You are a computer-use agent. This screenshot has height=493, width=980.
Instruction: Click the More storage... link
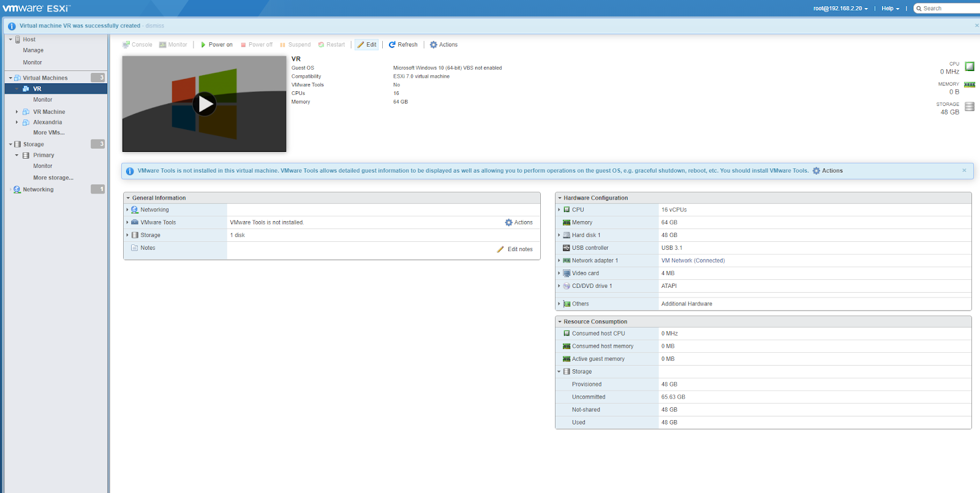pyautogui.click(x=53, y=178)
